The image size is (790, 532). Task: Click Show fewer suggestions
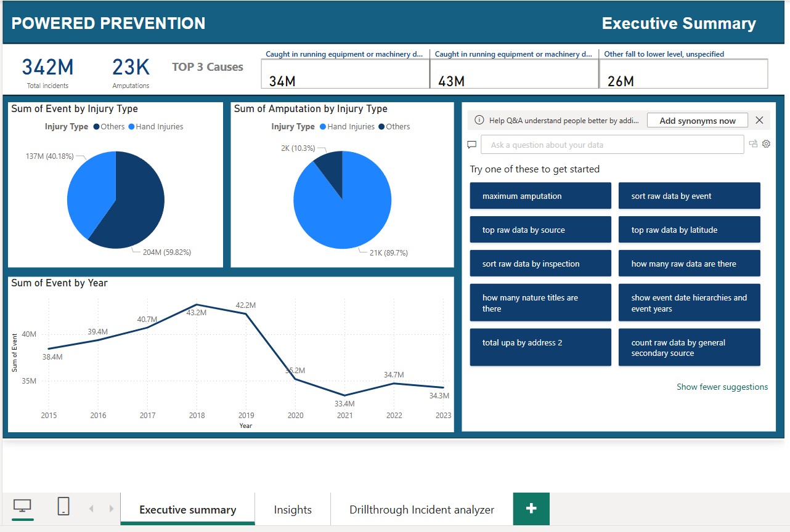coord(722,387)
